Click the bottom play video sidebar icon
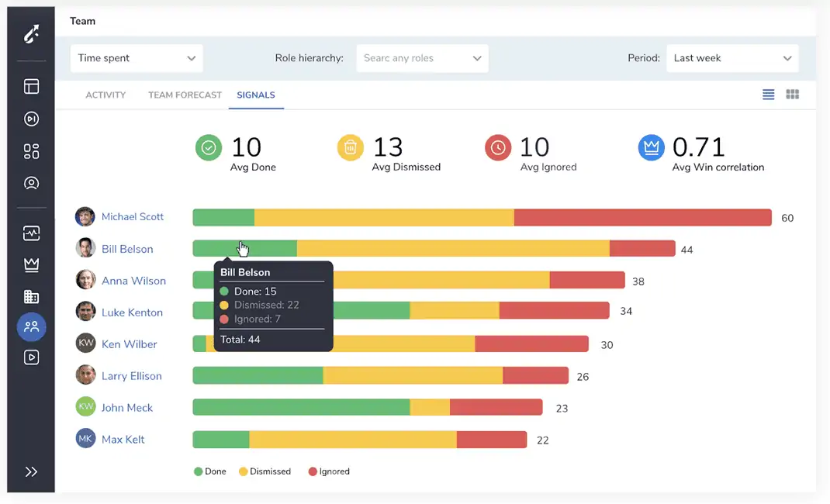The height and width of the screenshot is (504, 830). point(31,357)
